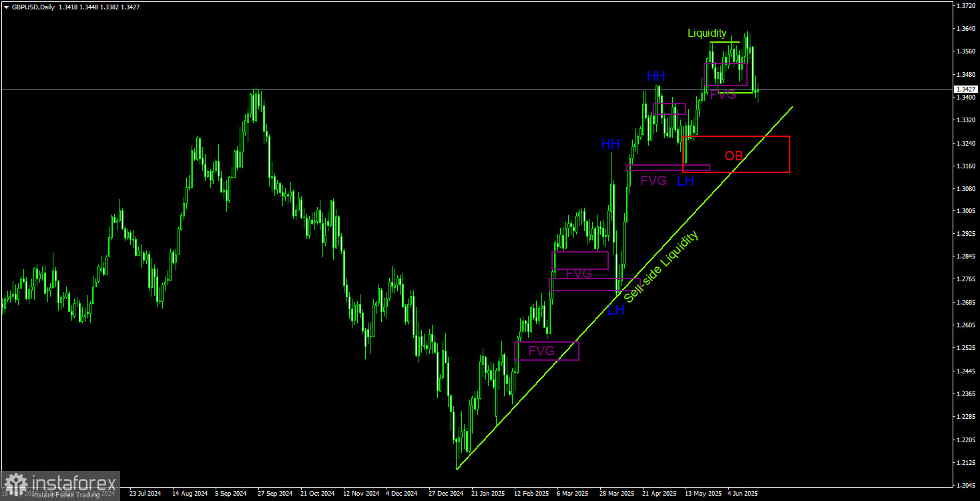
Task: Click the 21 Oct 2024 date label
Action: pos(317,494)
